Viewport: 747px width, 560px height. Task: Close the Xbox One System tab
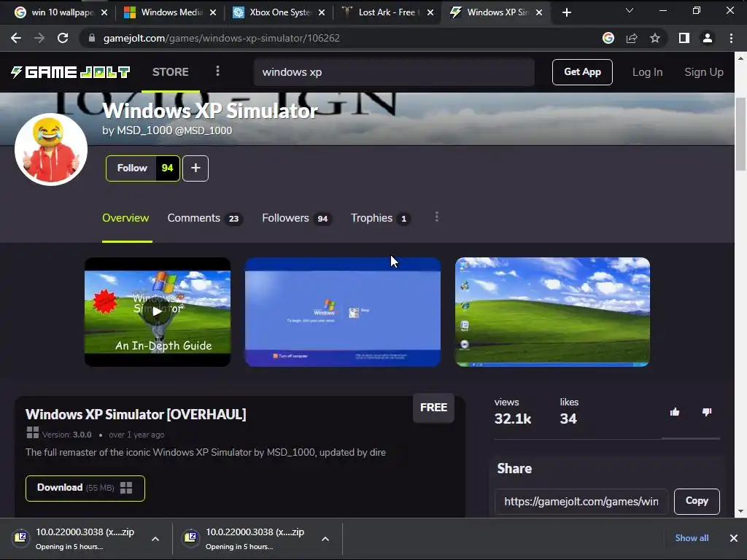322,12
